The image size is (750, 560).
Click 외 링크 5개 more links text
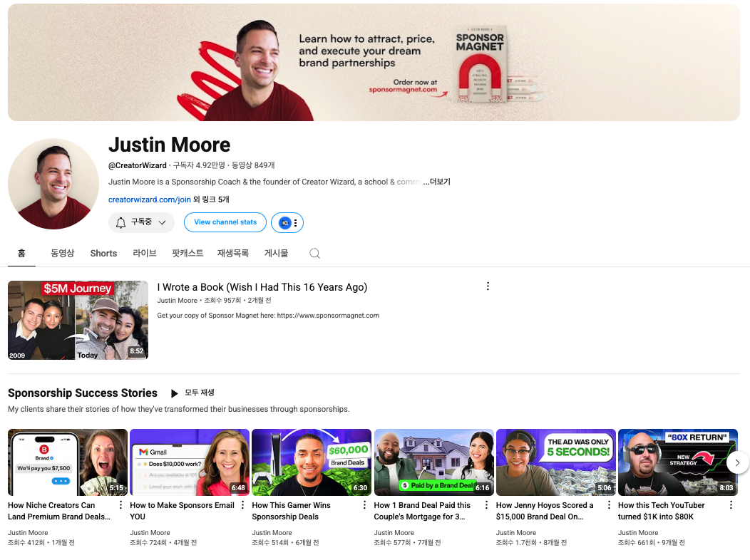tap(211, 199)
